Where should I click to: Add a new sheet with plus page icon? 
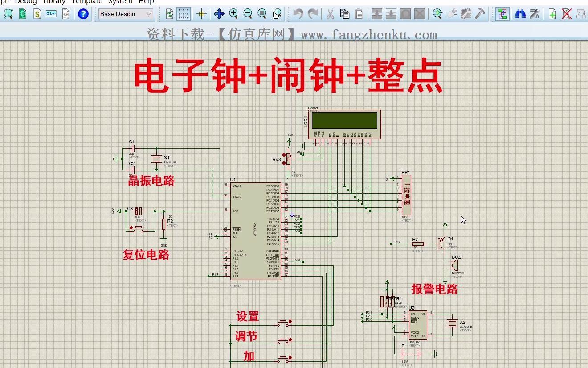point(552,14)
